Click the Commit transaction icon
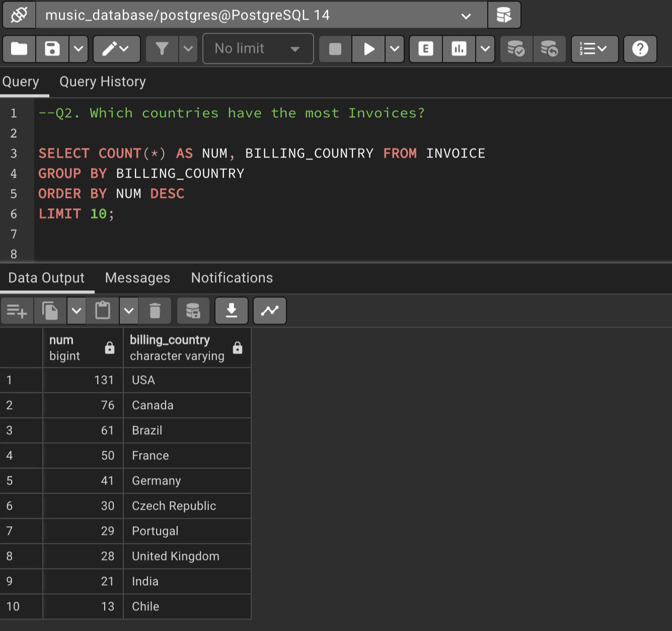This screenshot has width=672, height=631. [516, 49]
